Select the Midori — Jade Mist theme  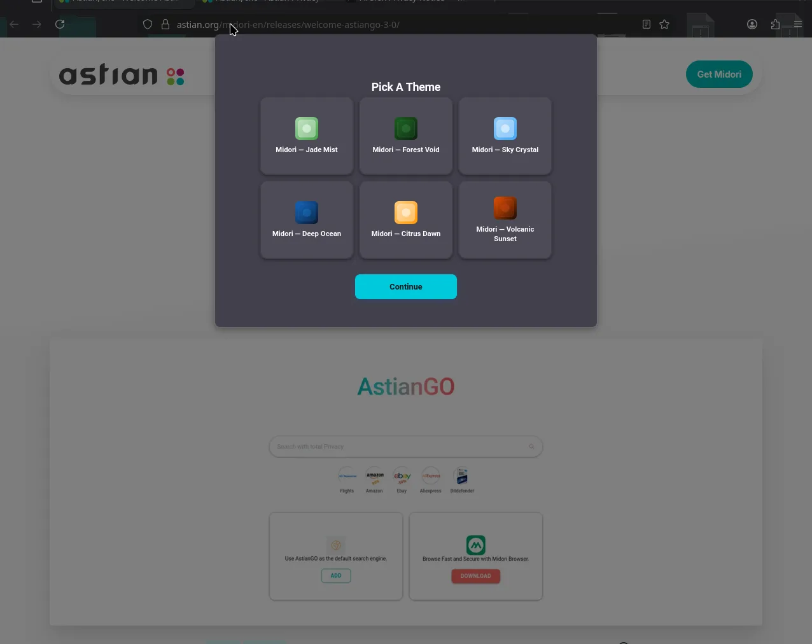click(307, 136)
